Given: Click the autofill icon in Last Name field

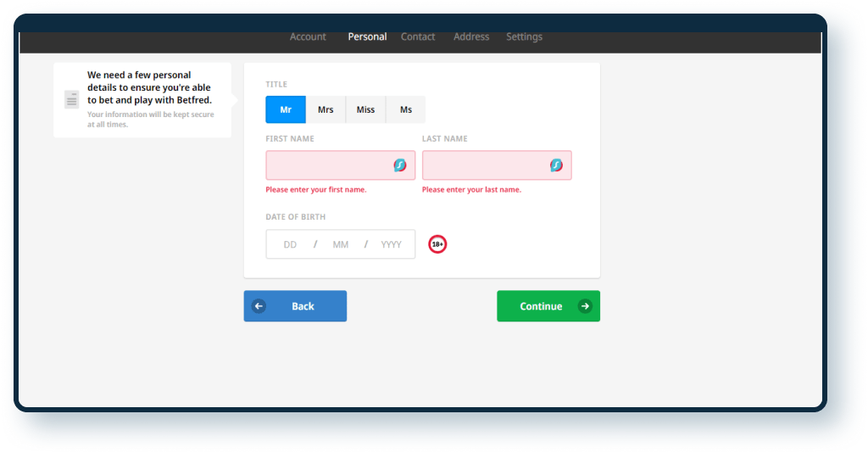Looking at the screenshot, I should pyautogui.click(x=556, y=165).
